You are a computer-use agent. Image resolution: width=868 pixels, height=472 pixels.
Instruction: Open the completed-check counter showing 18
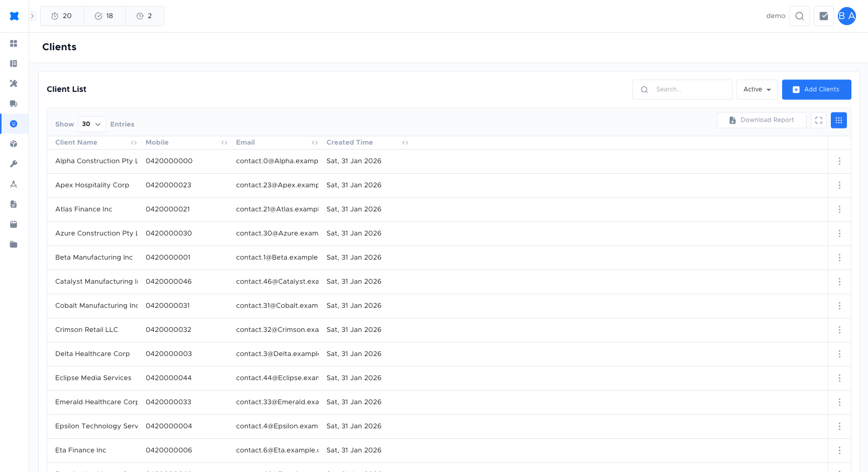click(x=104, y=16)
